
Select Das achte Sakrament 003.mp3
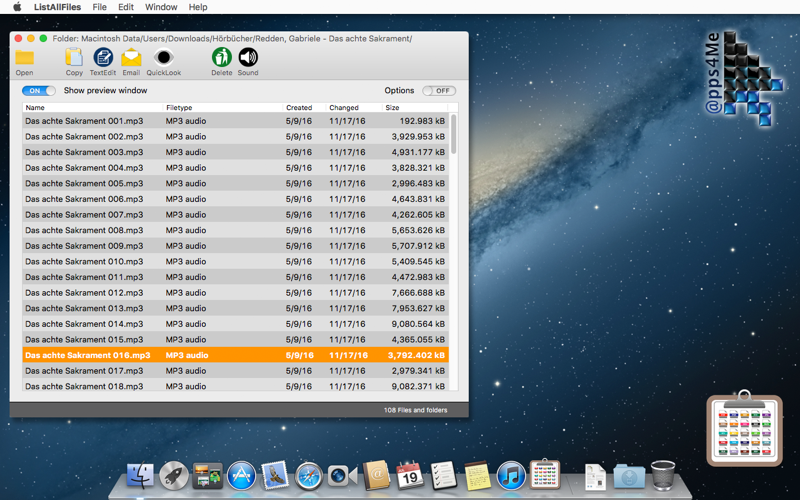235,152
